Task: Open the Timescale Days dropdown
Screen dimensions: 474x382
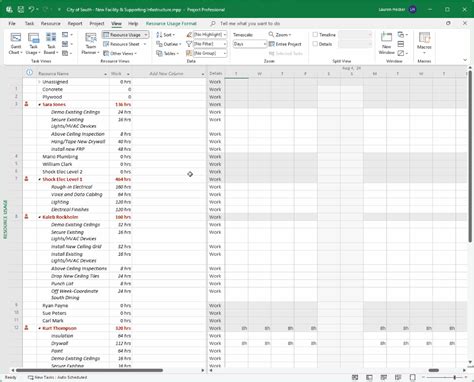Action: [x=265, y=44]
